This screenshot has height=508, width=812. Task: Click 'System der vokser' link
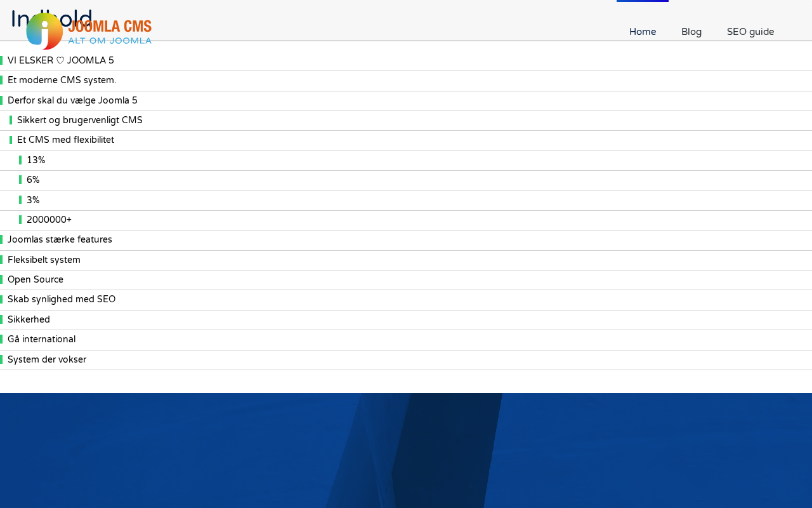(x=47, y=359)
